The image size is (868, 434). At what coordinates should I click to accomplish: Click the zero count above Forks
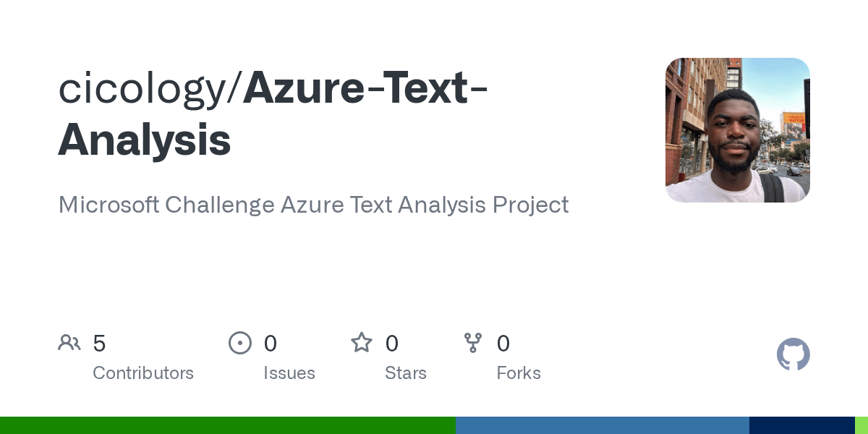tap(503, 344)
